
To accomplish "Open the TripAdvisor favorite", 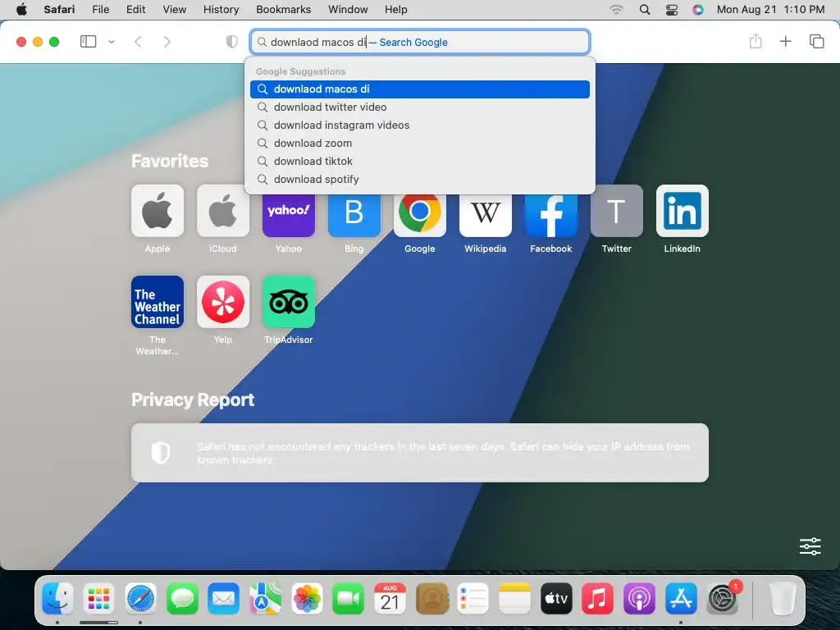I will click(x=289, y=302).
